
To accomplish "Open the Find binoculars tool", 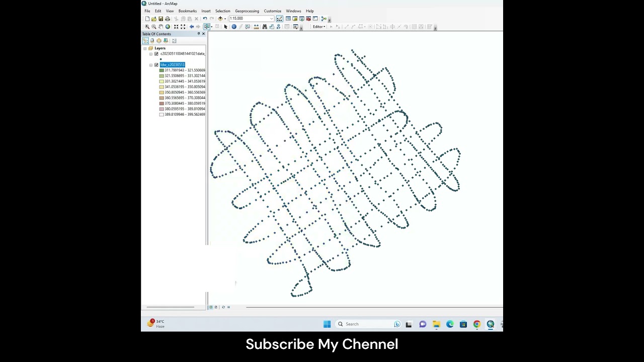I will click(265, 27).
